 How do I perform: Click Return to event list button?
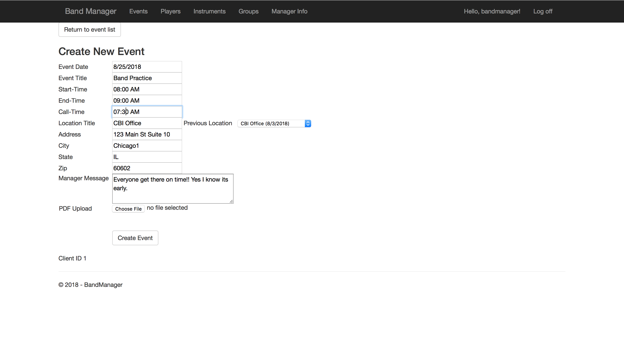[89, 30]
